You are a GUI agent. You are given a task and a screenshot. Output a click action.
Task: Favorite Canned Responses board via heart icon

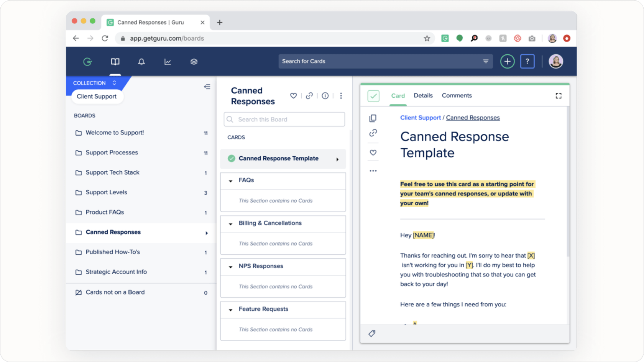click(x=293, y=95)
